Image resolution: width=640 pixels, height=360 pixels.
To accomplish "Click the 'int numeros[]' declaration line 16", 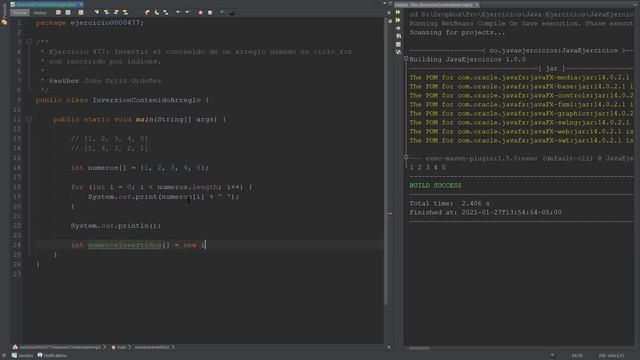I will click(x=140, y=168).
